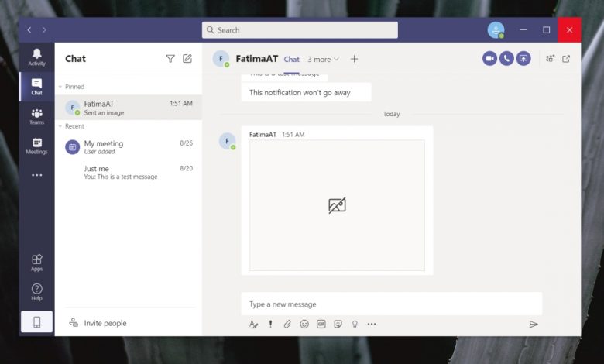Collapse the Recent chats group
This screenshot has width=604, height=364.
[x=60, y=126]
